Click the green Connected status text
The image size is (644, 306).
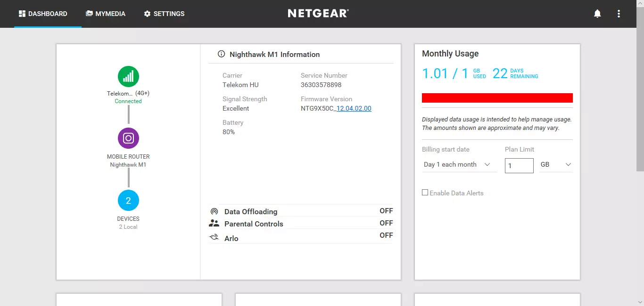point(128,101)
